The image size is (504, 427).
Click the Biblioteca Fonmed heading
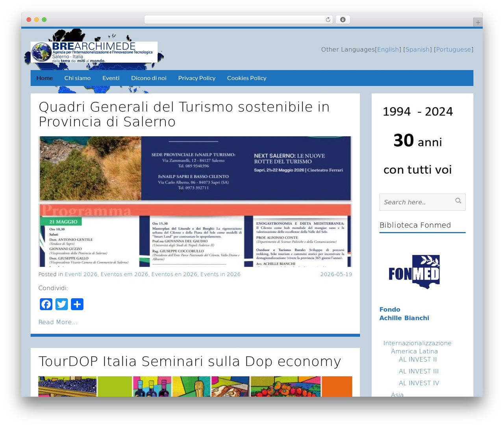coord(415,225)
